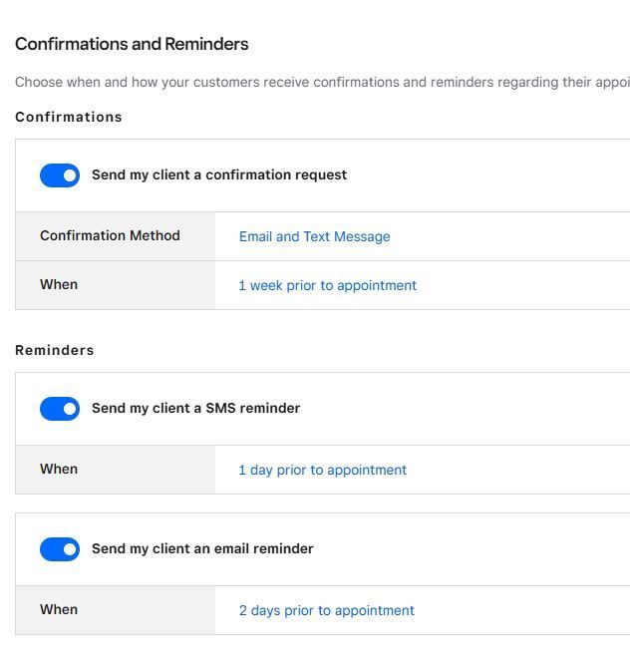Image resolution: width=630 pixels, height=672 pixels.
Task: Click the Reminders section heading
Action: tap(55, 350)
